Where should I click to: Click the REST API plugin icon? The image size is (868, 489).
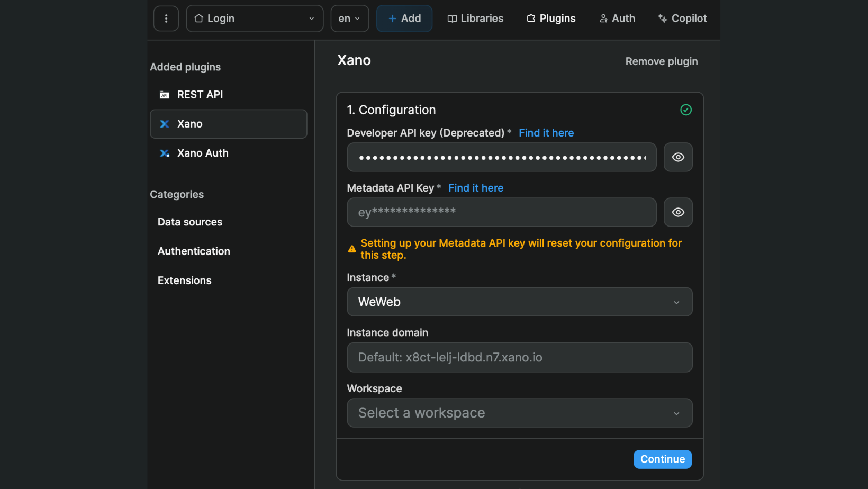tap(165, 94)
